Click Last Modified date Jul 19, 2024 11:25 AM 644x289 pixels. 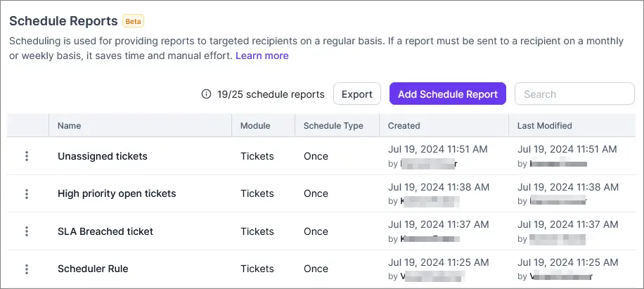(x=567, y=262)
